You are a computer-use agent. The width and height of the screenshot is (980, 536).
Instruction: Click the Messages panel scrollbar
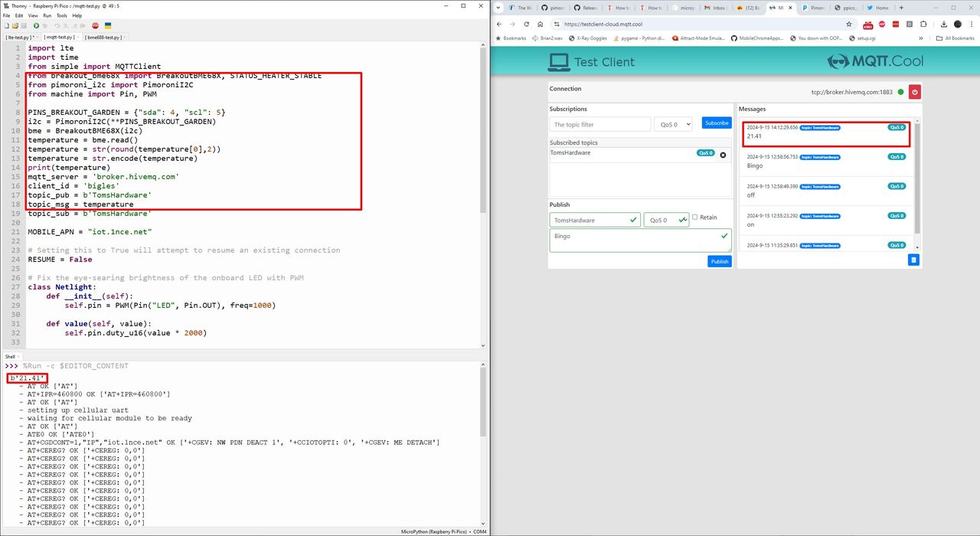point(917,178)
